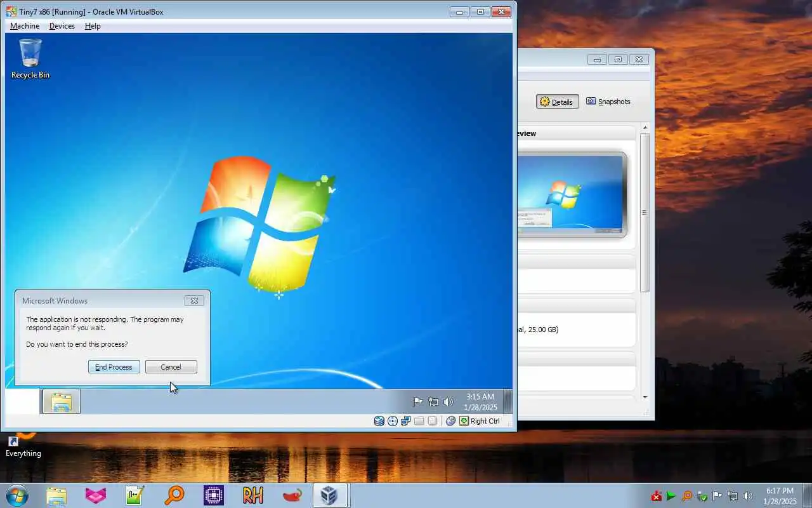Click host network tray icon
Screen dimensions: 812x508
point(733,496)
